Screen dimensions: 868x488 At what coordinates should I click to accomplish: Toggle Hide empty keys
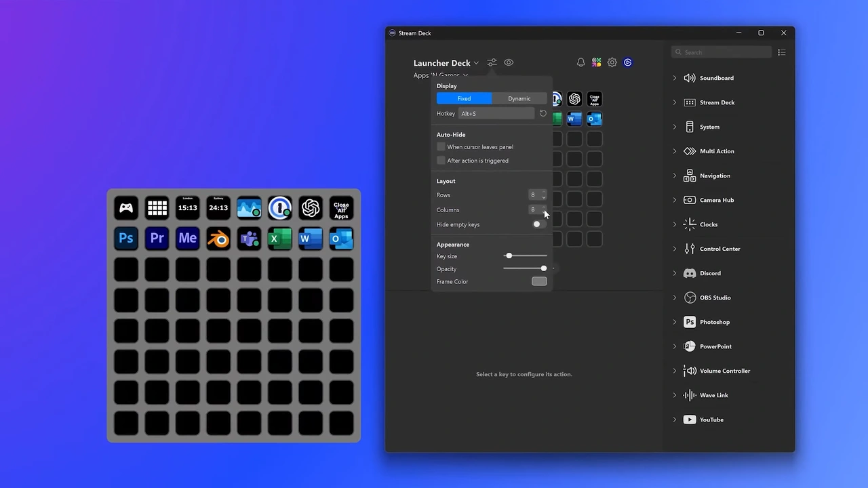(536, 224)
